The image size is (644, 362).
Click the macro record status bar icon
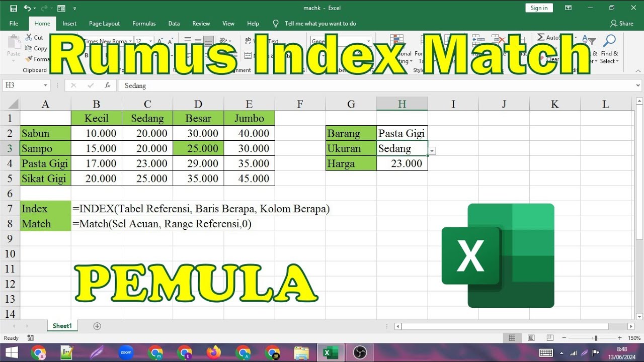(31, 338)
